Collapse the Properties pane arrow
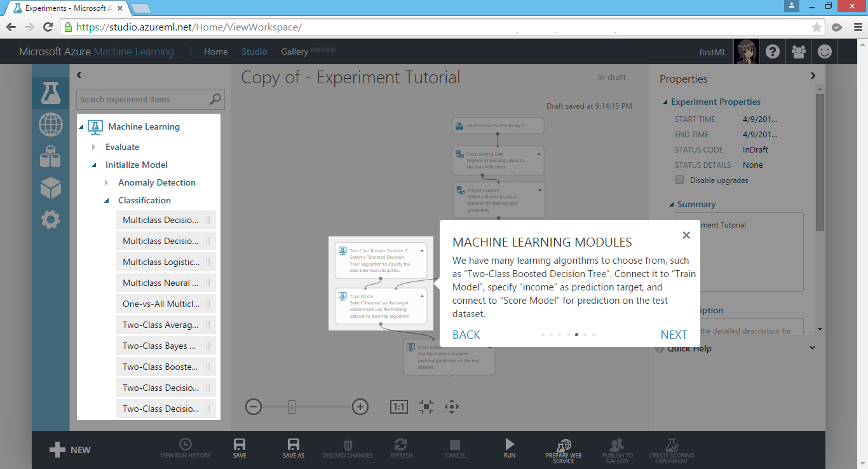 click(x=813, y=76)
